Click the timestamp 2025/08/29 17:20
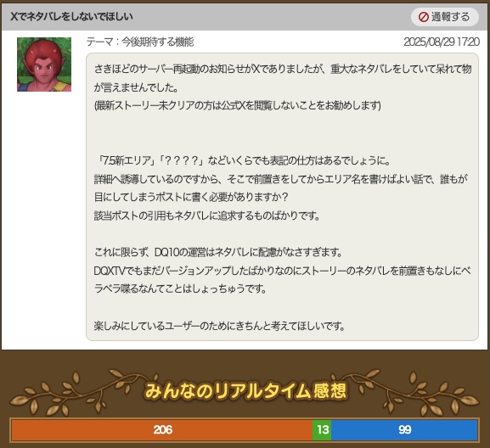 pos(442,42)
